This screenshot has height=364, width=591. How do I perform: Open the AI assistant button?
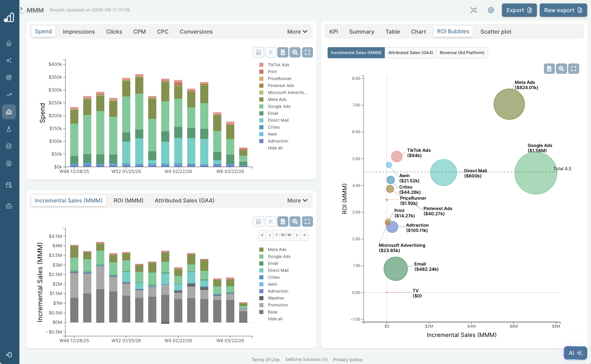click(575, 353)
